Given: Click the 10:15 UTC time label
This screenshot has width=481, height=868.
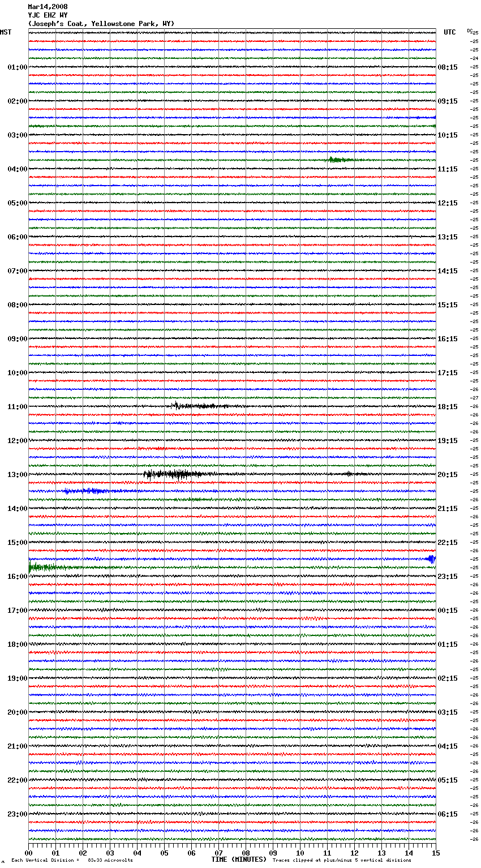Looking at the screenshot, I should 448,135.
